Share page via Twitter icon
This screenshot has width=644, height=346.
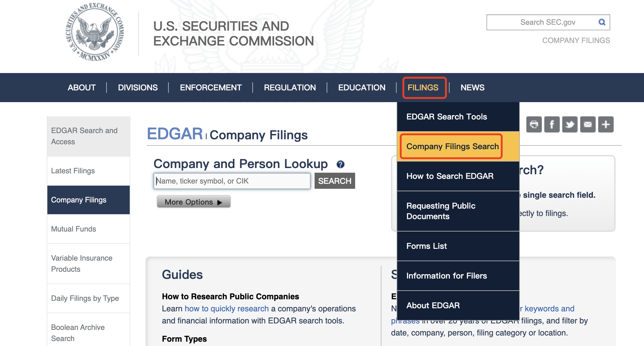click(570, 124)
